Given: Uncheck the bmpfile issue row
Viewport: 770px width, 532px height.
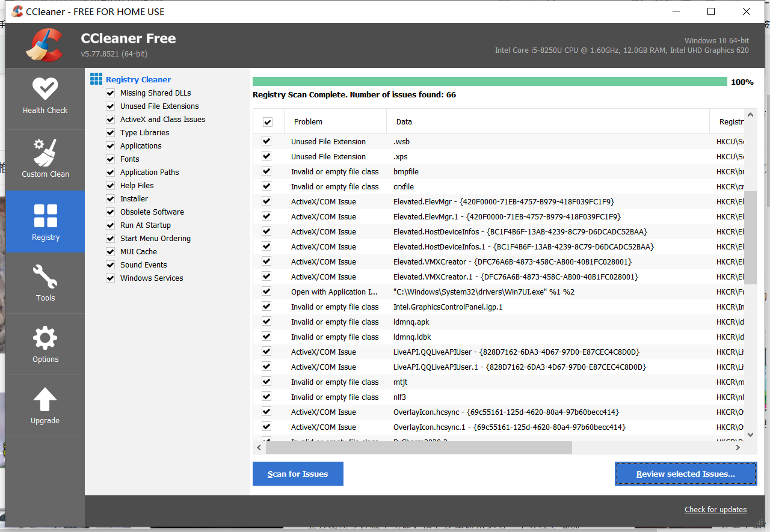Looking at the screenshot, I should pos(266,171).
